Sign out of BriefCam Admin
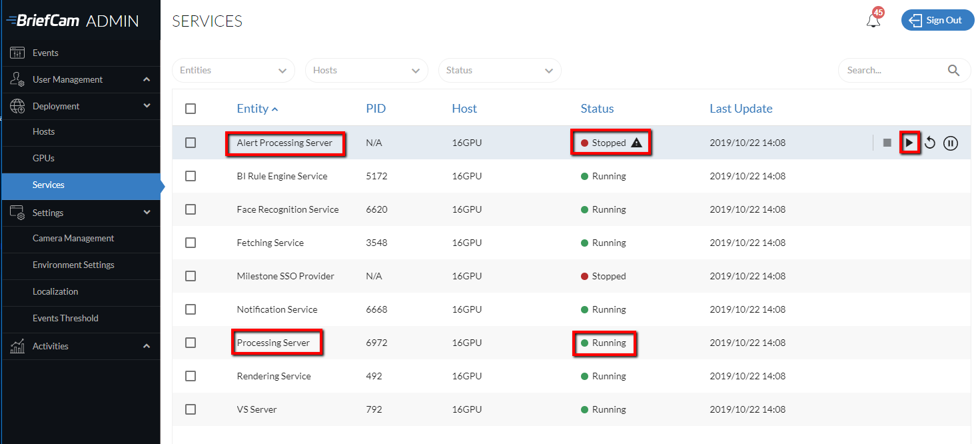This screenshot has width=980, height=444. (x=937, y=20)
